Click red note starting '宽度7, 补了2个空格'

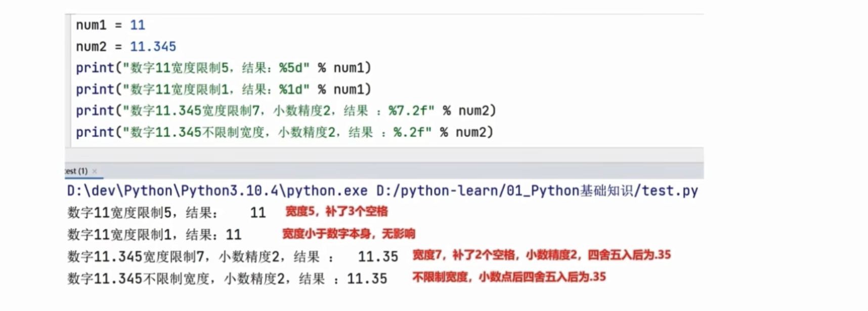(x=542, y=255)
